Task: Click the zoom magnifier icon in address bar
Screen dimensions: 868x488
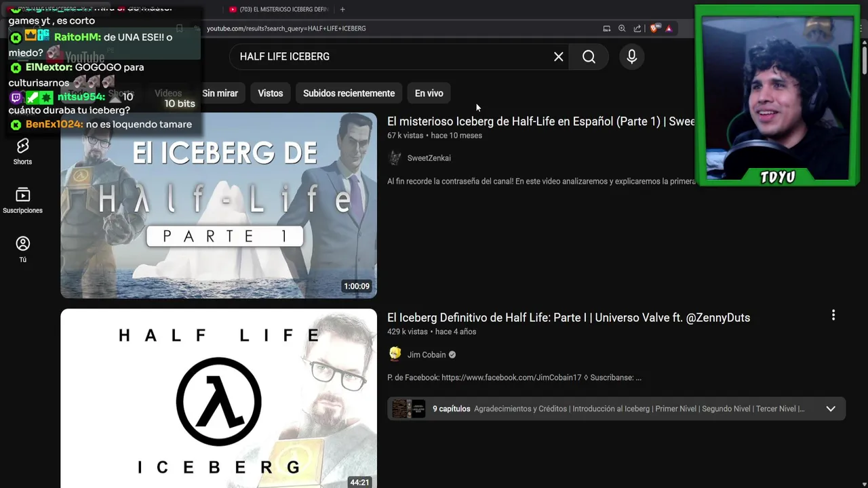Action: (622, 28)
